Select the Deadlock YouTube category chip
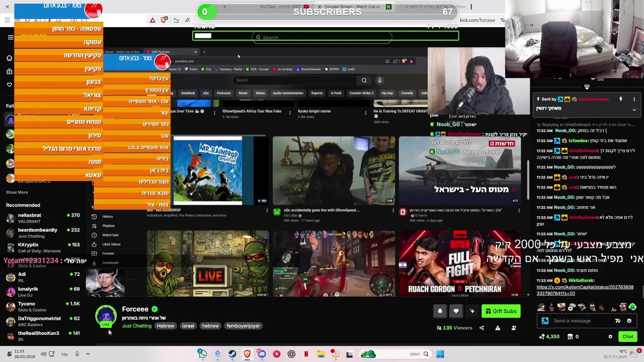Viewport: 644px width, 362px height. tap(188, 93)
